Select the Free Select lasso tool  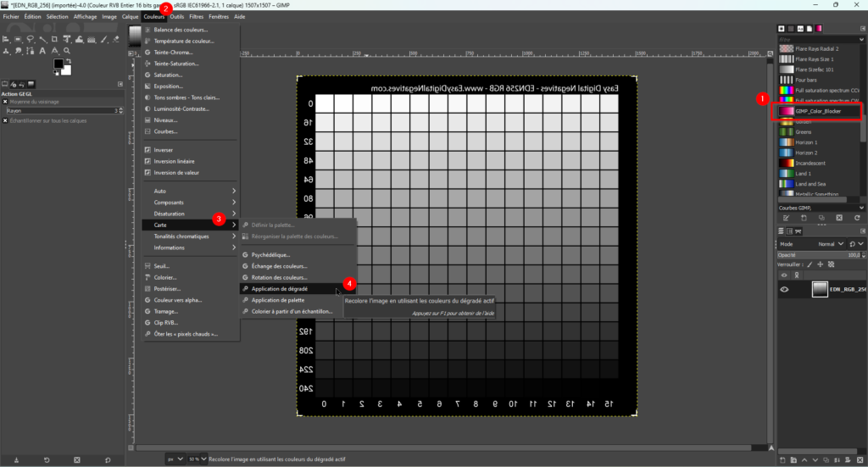point(30,39)
